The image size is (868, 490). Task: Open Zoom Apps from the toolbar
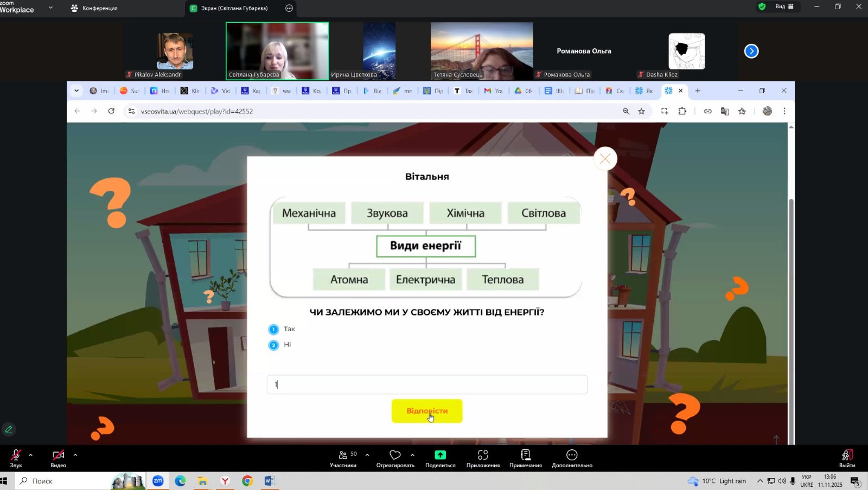click(x=482, y=455)
